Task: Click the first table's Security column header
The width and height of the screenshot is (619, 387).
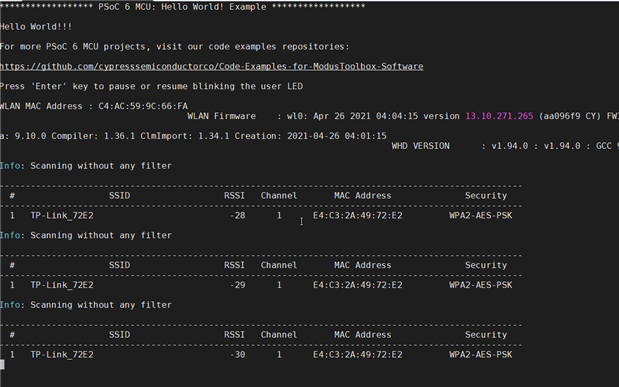Action: [x=486, y=196]
